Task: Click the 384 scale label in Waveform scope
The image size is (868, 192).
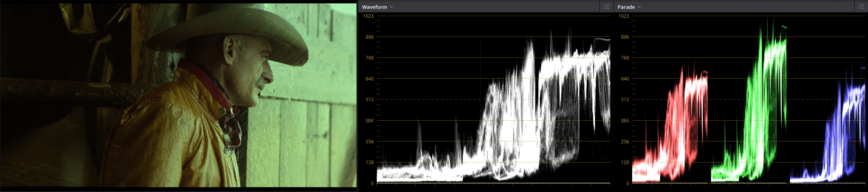Action: pos(369,121)
